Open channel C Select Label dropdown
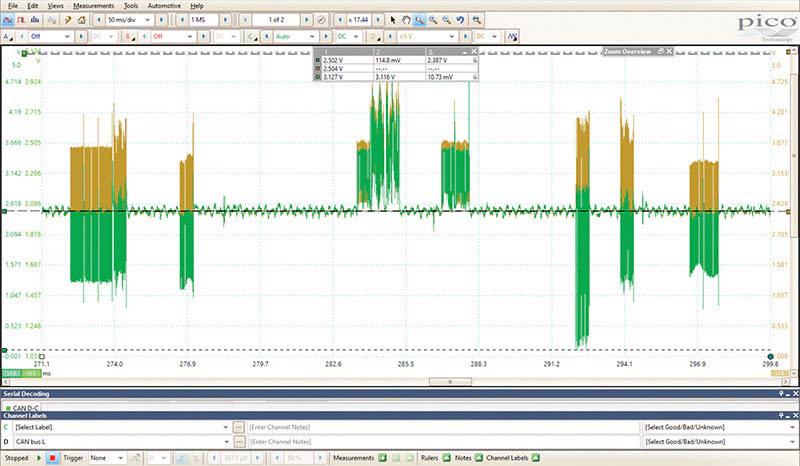Image resolution: width=800 pixels, height=466 pixels. (x=226, y=427)
